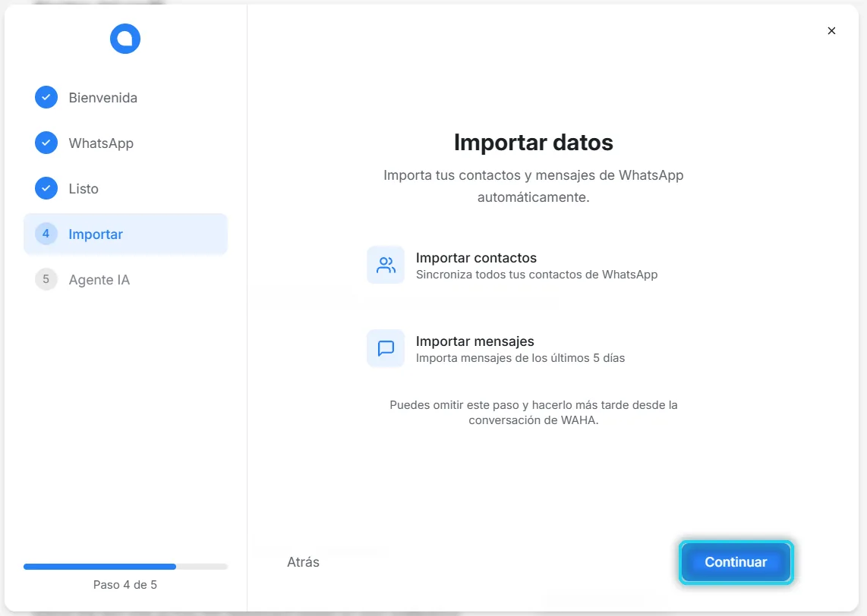Close the onboarding dialog
The width and height of the screenshot is (867, 616).
point(831,31)
